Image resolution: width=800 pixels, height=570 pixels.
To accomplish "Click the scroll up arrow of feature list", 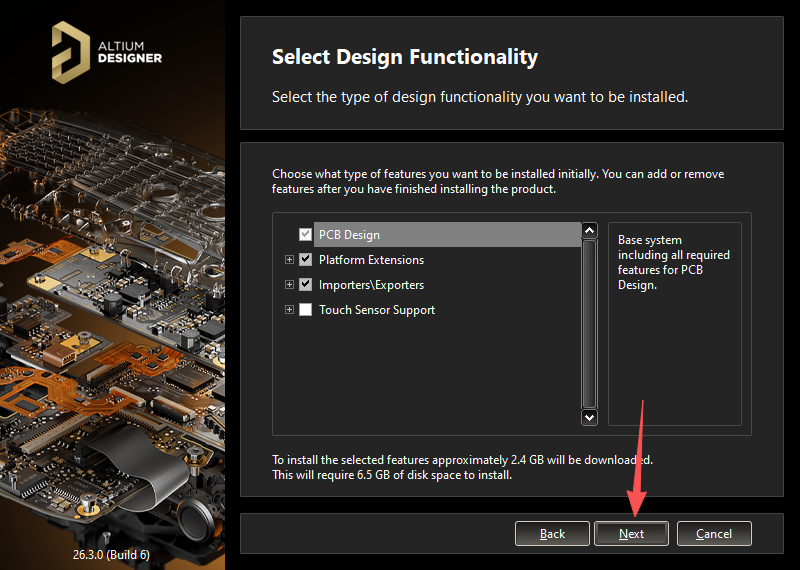I will tap(589, 231).
